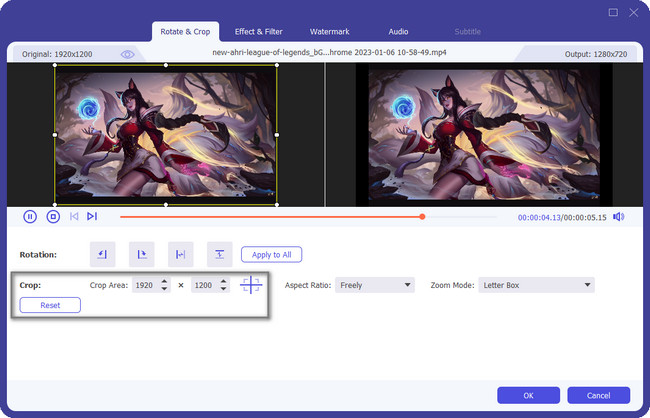Decrease crop height value
650x418 pixels.
[x=223, y=289]
